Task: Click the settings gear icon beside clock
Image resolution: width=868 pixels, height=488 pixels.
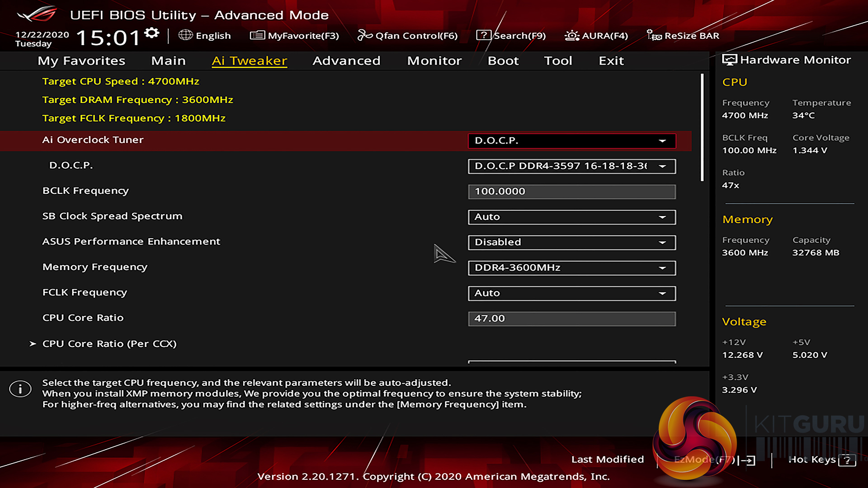Action: click(x=152, y=33)
